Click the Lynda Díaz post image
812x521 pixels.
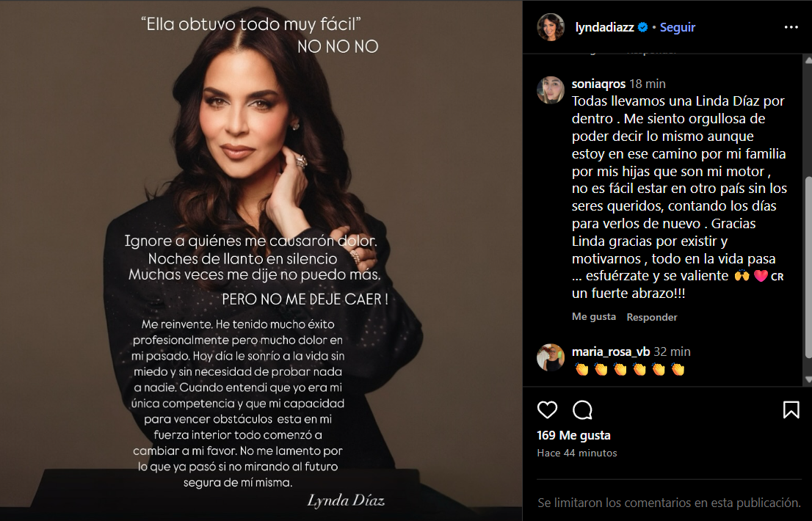coord(261,260)
